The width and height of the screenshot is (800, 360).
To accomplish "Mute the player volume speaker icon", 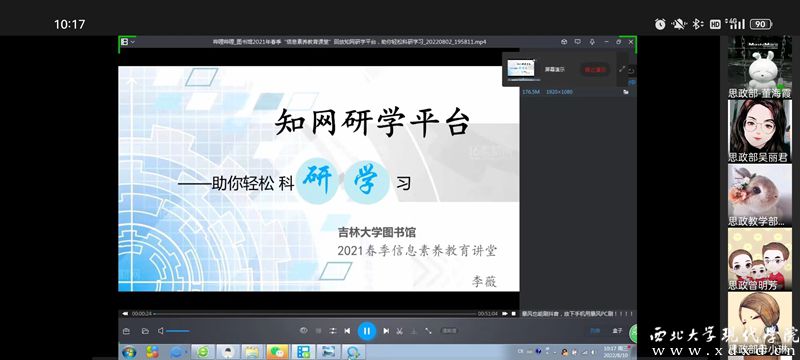I will pyautogui.click(x=160, y=331).
